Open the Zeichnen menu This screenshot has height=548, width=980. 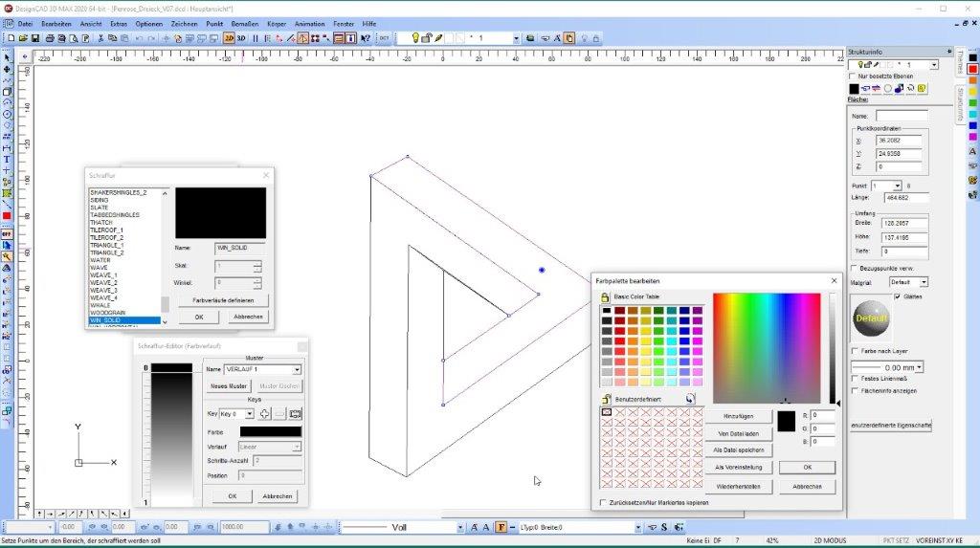pos(185,24)
